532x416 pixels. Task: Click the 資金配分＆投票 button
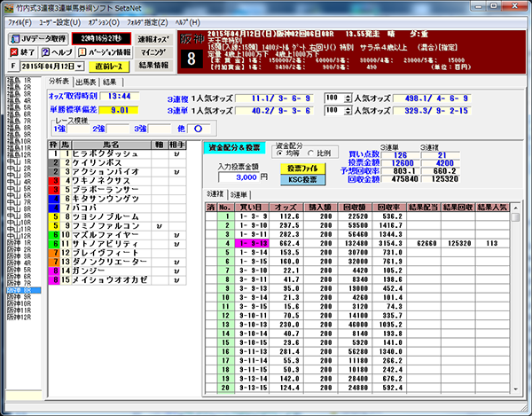click(234, 147)
